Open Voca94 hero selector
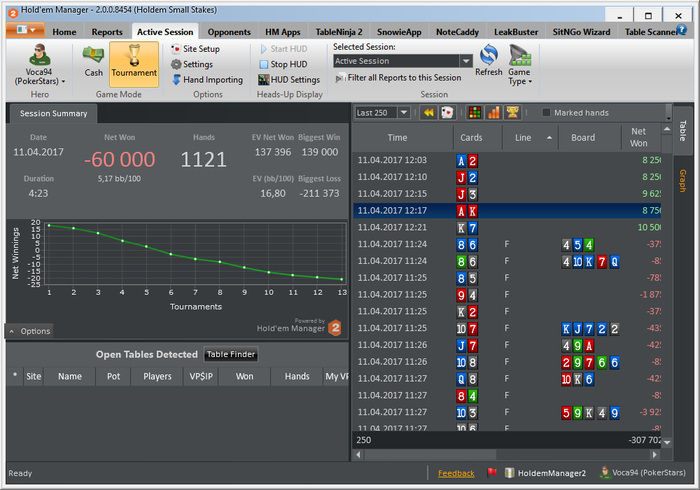 point(40,65)
